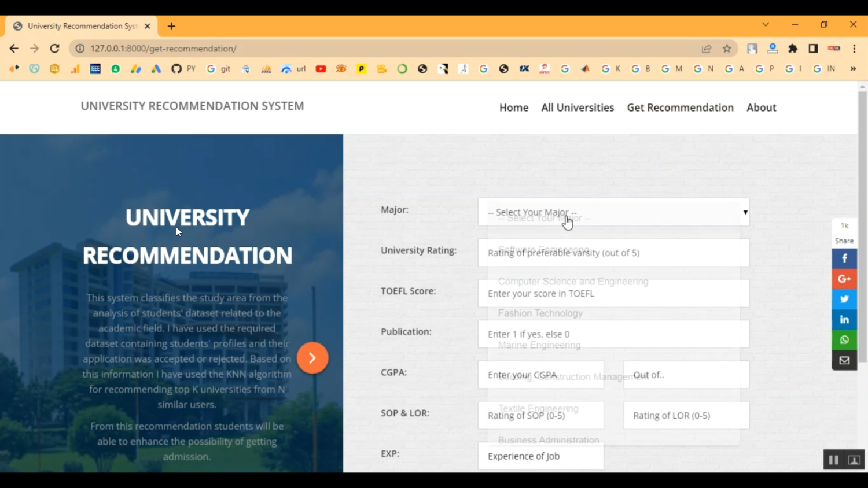This screenshot has height=488, width=868.
Task: Open the 'url' bookmark
Action: click(x=293, y=69)
